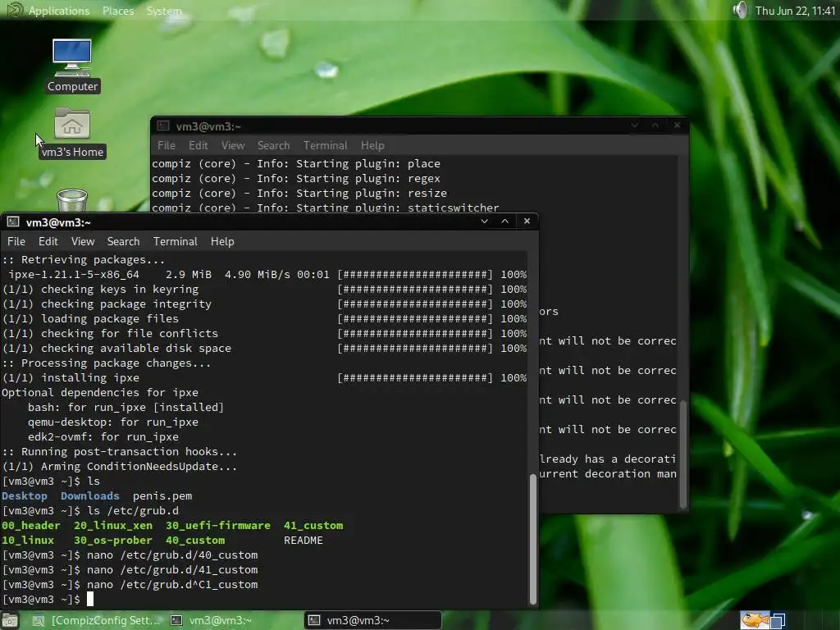Image resolution: width=840 pixels, height=630 pixels.
Task: Open Help menu in back terminal window
Action: [372, 145]
